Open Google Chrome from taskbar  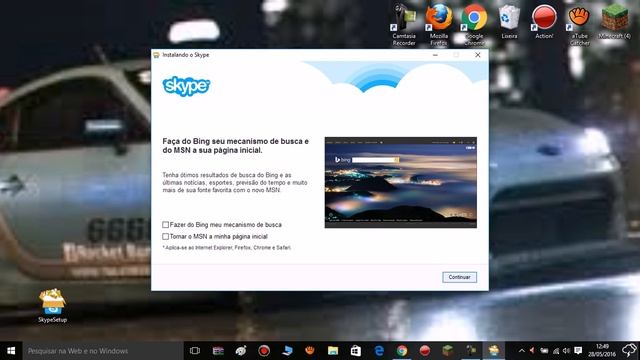[x=402, y=351]
